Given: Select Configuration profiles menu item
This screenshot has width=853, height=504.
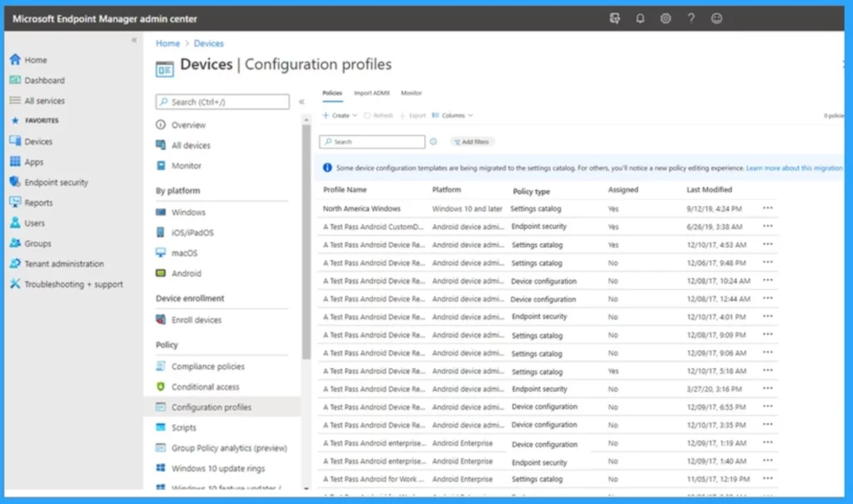Looking at the screenshot, I should (222, 407).
